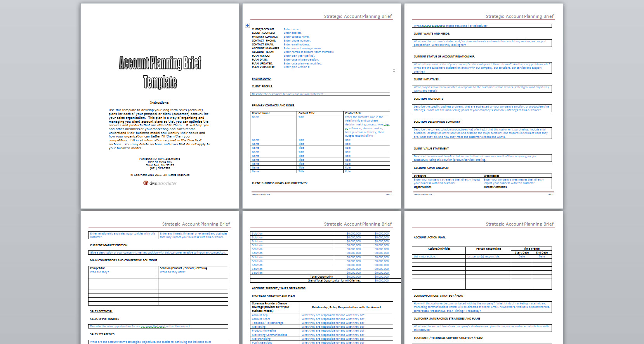Click the 'Weaknesses' SWOT cell header

[491, 176]
